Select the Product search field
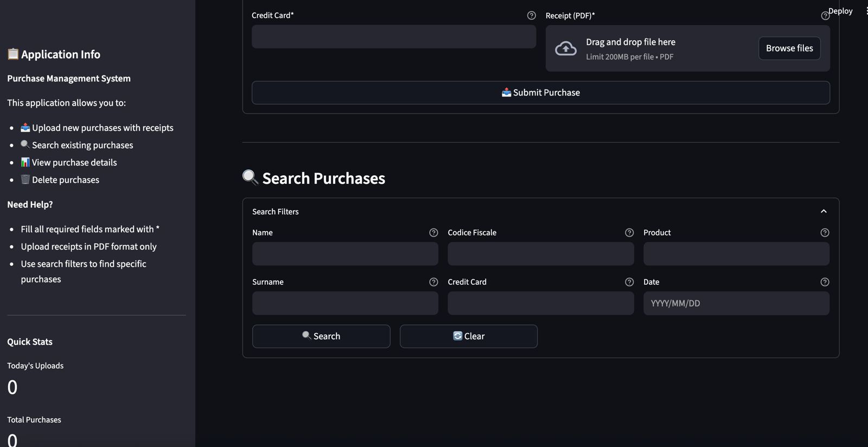Viewport: 868px width, 447px height. (x=736, y=254)
